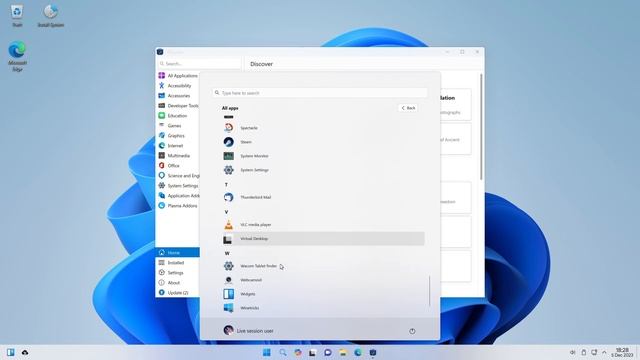
Task: Open System Monitor from All apps
Action: pos(323,156)
